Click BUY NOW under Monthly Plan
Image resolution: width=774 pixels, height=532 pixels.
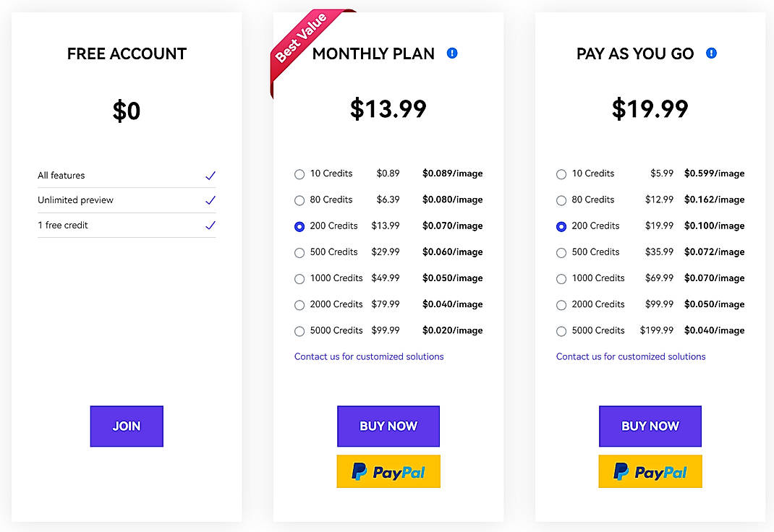388,426
